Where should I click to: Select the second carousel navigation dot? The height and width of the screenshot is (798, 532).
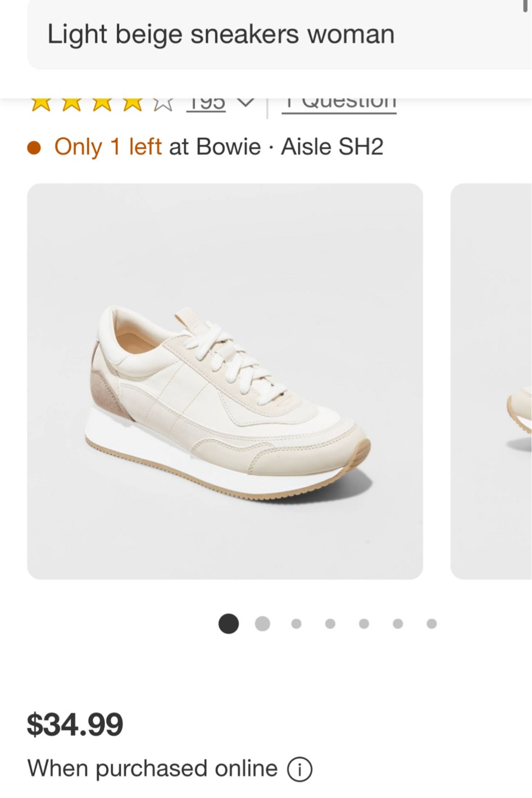pos(262,623)
